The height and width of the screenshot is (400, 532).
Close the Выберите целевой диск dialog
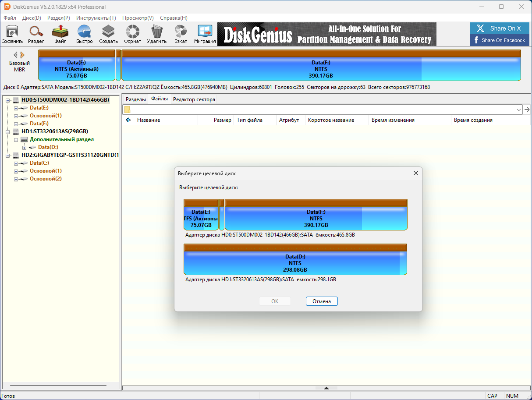[x=416, y=173]
